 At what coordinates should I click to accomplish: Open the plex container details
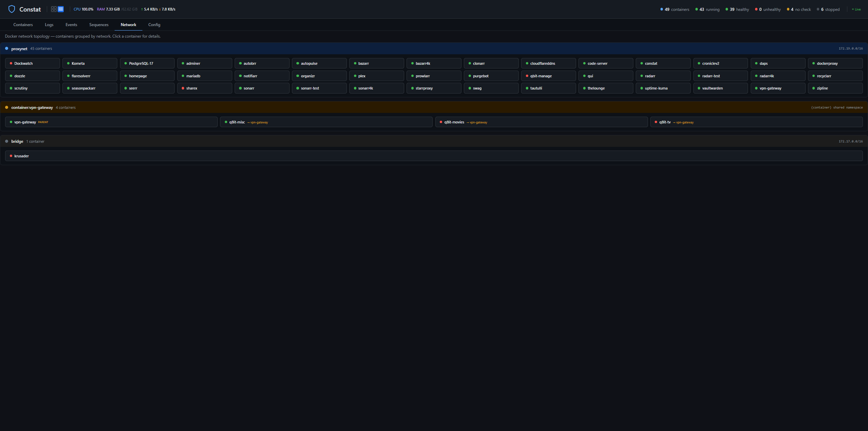click(x=376, y=76)
